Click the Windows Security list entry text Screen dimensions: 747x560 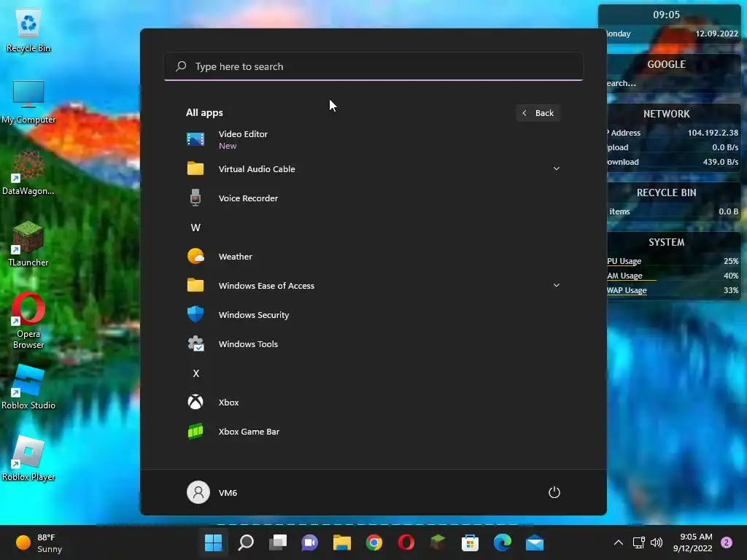[253, 315]
